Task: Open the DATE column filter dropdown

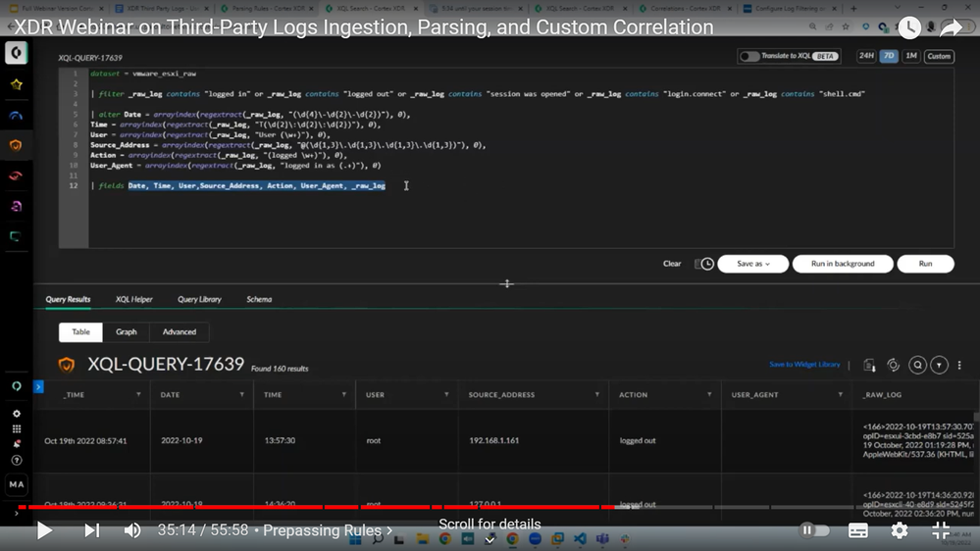Action: tap(242, 395)
